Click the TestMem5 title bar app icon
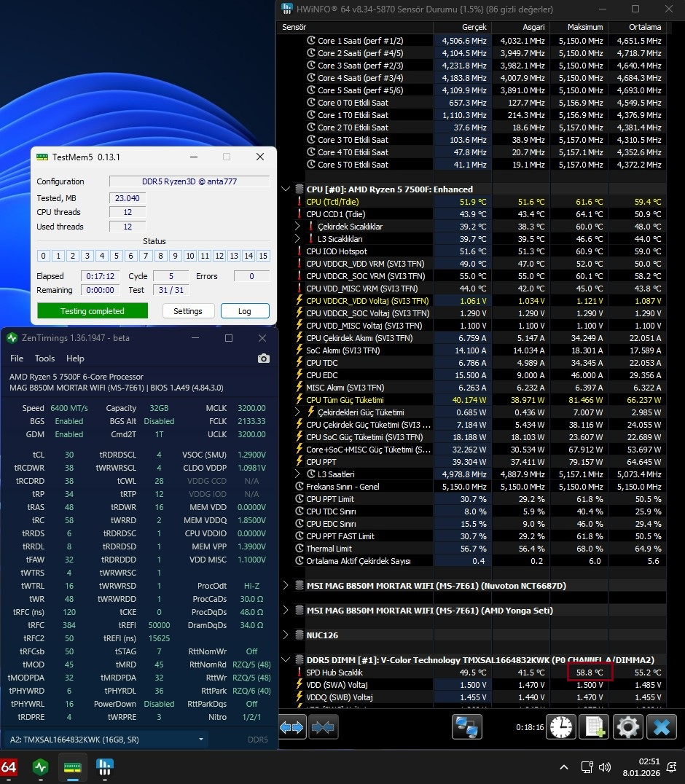 point(42,157)
